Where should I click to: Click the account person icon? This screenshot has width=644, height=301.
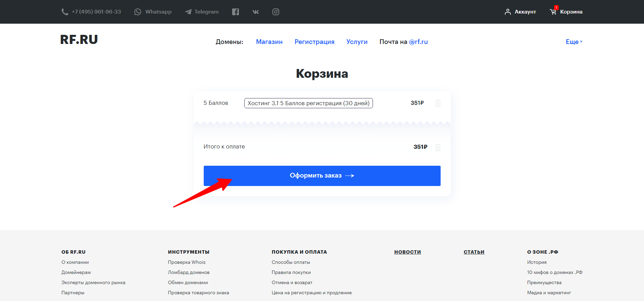point(508,12)
